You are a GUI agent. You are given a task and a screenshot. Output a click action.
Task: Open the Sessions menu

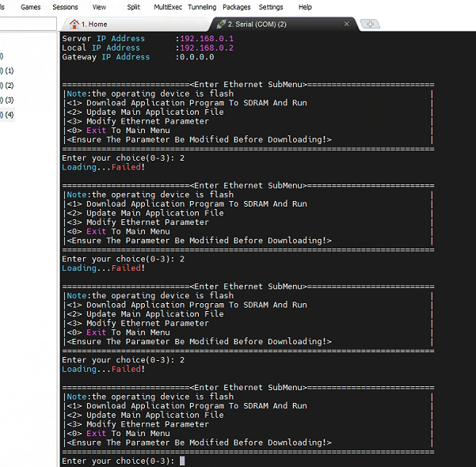[x=65, y=7]
